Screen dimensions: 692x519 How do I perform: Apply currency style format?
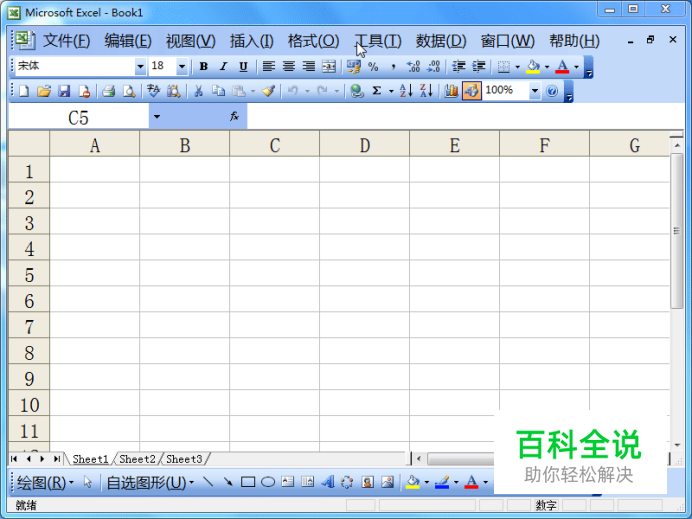(354, 67)
